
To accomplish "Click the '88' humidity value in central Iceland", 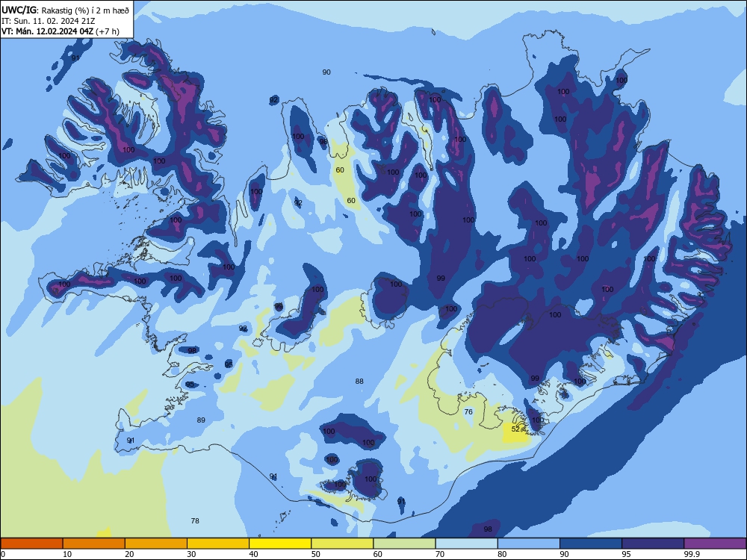I will [x=359, y=382].
